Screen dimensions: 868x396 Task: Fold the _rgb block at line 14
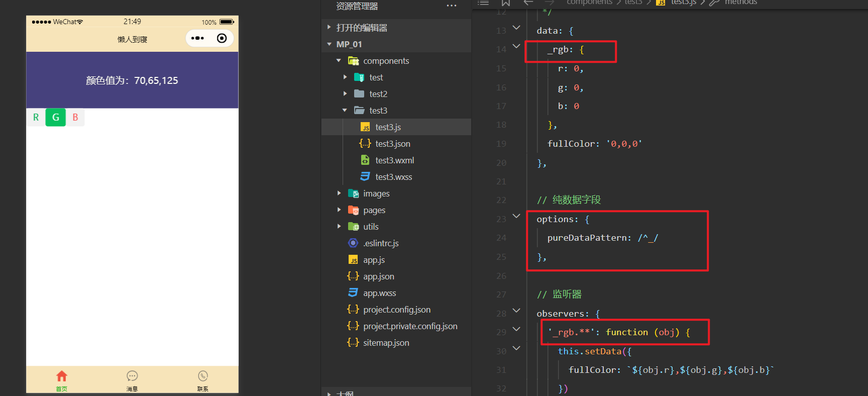pyautogui.click(x=516, y=46)
